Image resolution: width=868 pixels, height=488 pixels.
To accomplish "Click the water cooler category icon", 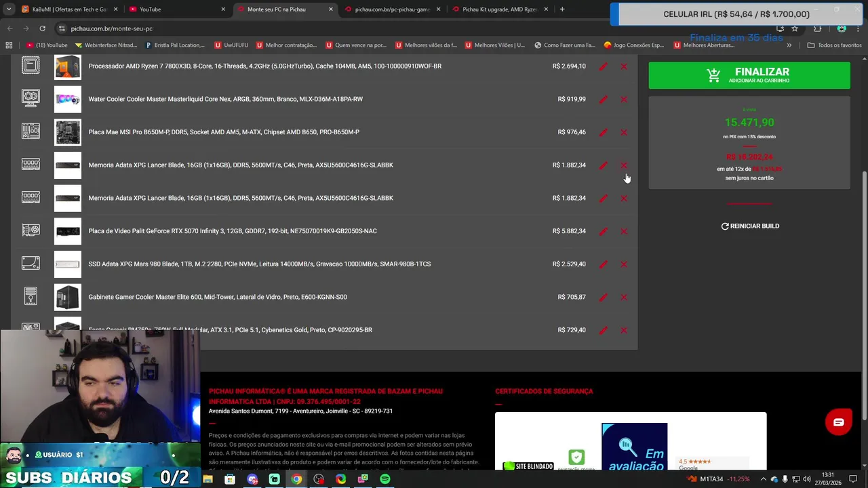I will 31,98.
